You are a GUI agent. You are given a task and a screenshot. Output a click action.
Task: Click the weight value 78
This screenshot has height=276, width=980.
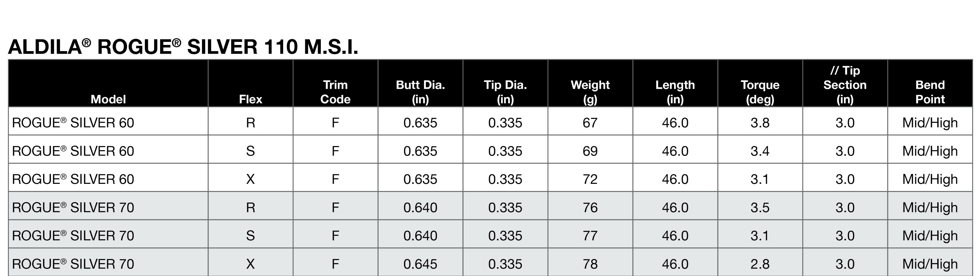tap(590, 264)
